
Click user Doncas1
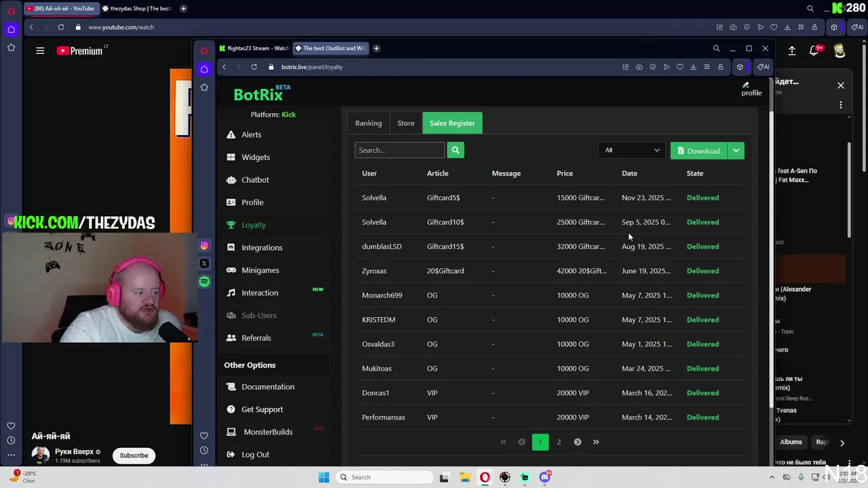point(376,392)
